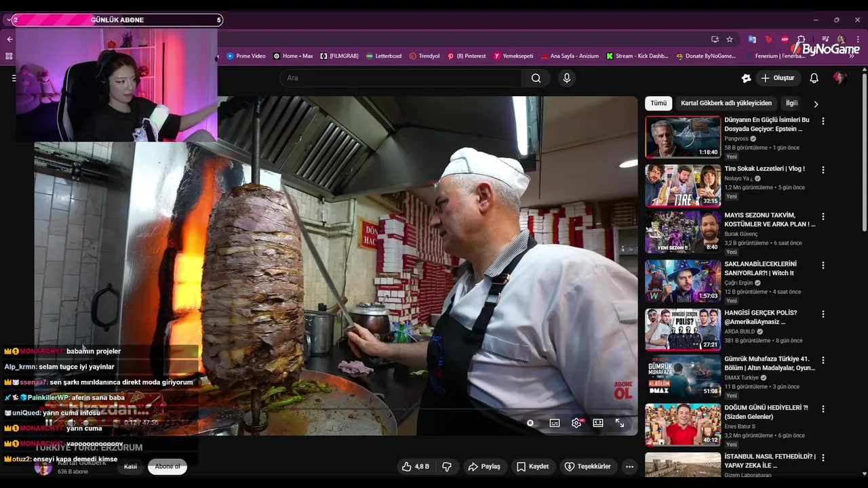
Task: Click the Pangvoss channel name
Action: click(735, 138)
